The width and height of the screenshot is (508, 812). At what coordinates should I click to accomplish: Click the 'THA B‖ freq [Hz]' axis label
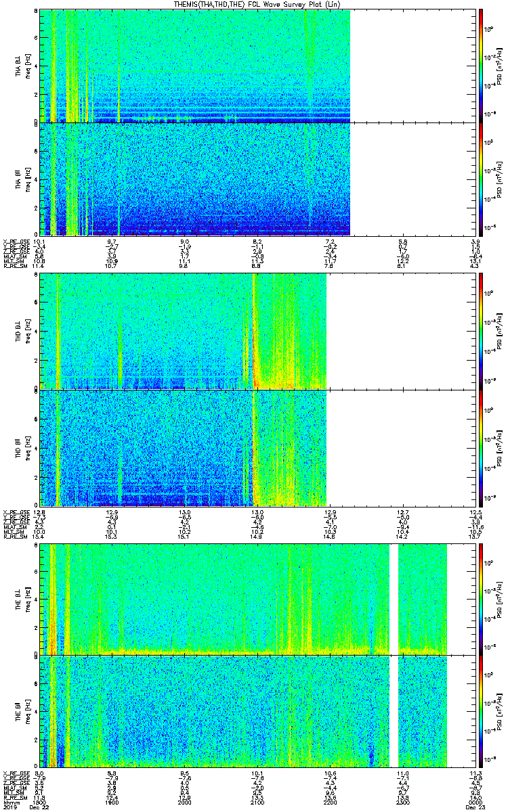[23, 179]
